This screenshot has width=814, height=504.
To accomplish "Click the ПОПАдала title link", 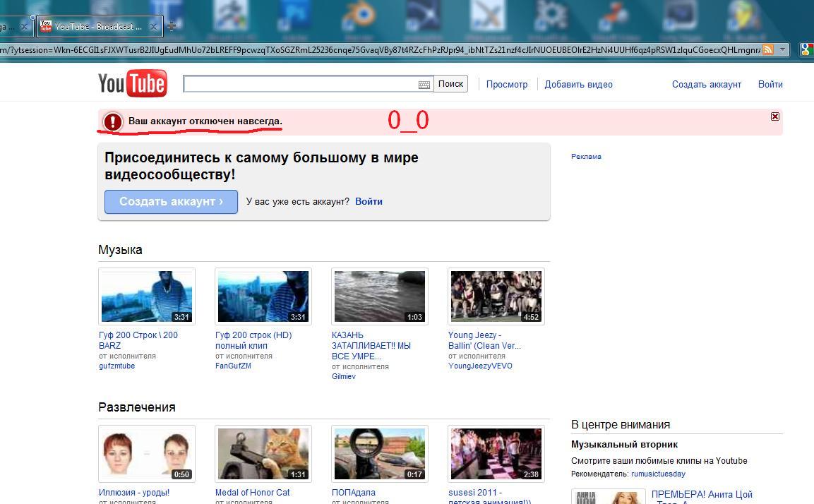I will (354, 493).
